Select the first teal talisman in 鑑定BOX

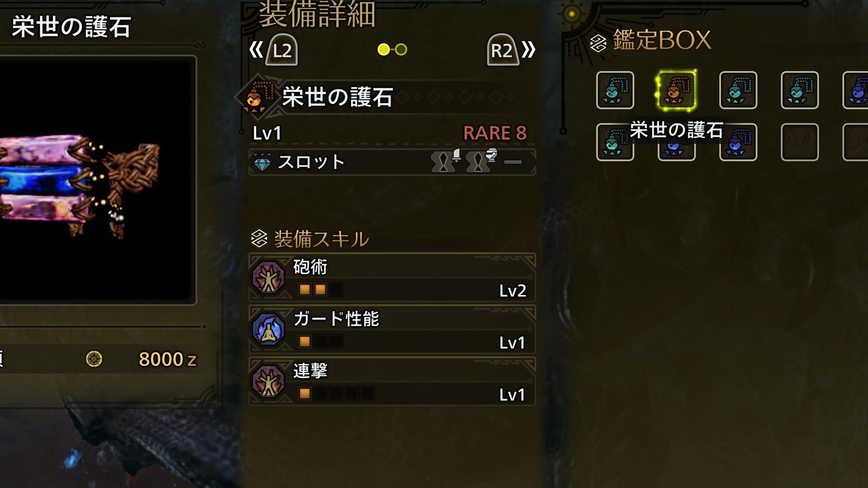point(615,90)
